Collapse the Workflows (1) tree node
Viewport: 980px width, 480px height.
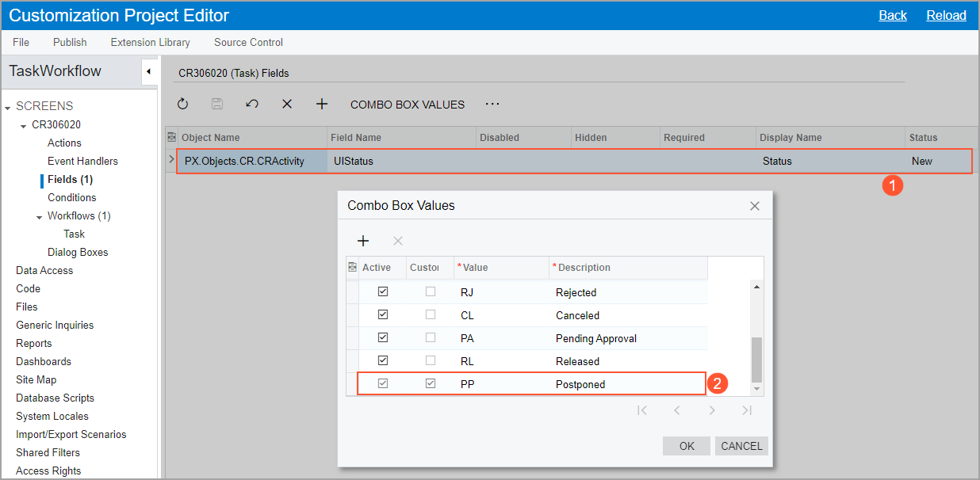[40, 216]
